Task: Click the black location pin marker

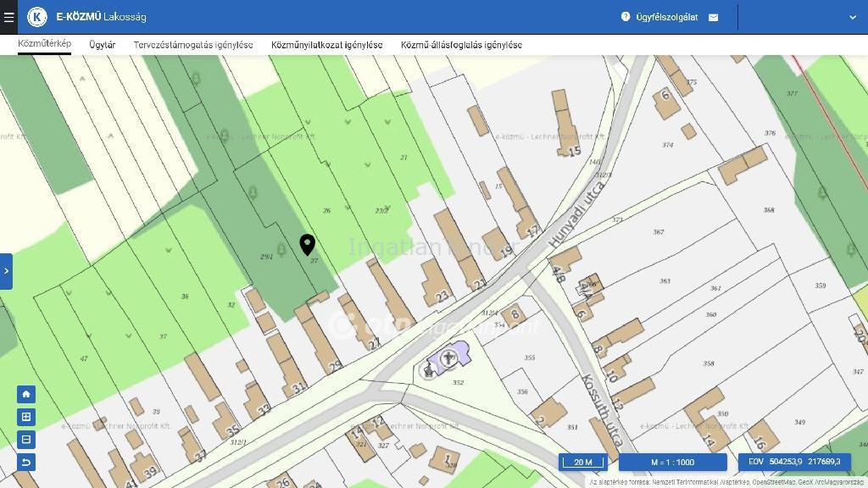Action: (x=308, y=245)
